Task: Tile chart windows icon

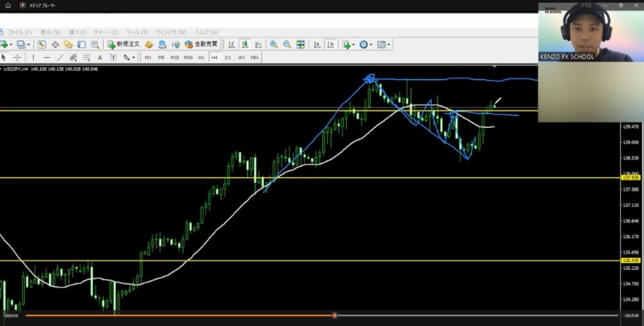Action: point(301,44)
